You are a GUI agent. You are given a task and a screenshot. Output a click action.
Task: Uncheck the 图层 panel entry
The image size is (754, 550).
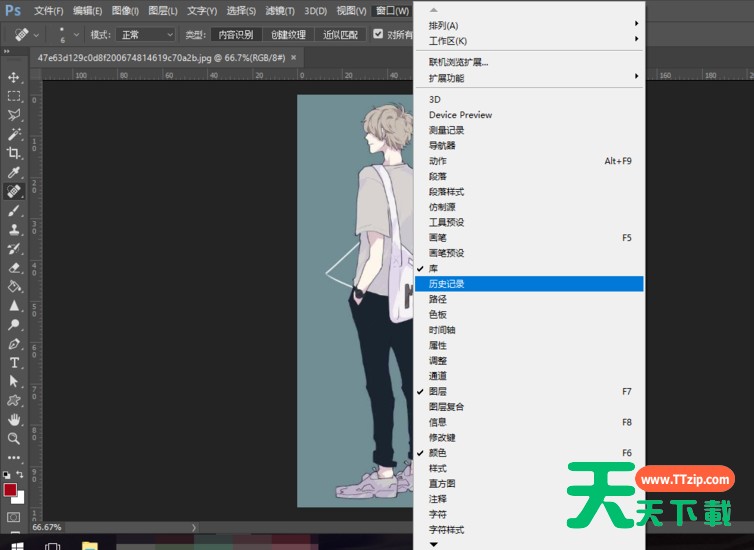(x=529, y=391)
